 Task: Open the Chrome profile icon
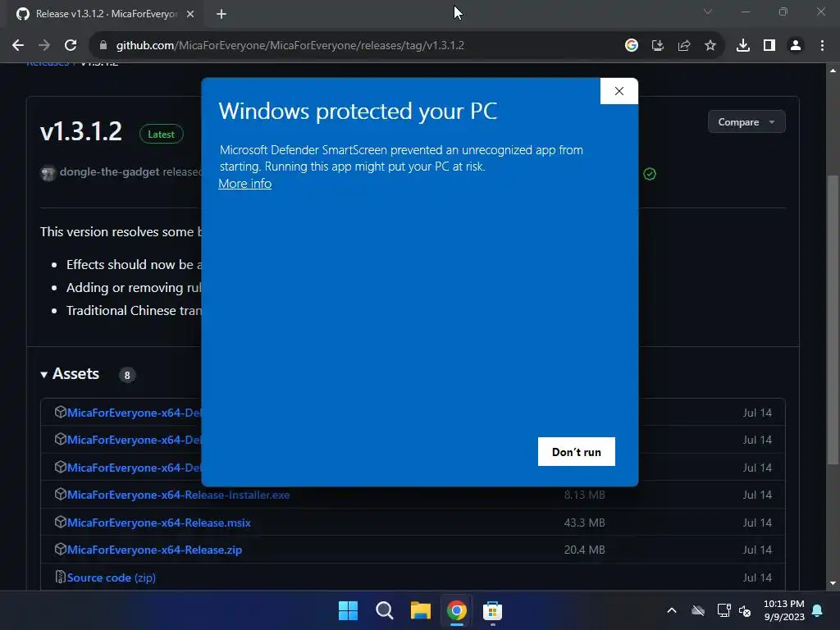(796, 46)
